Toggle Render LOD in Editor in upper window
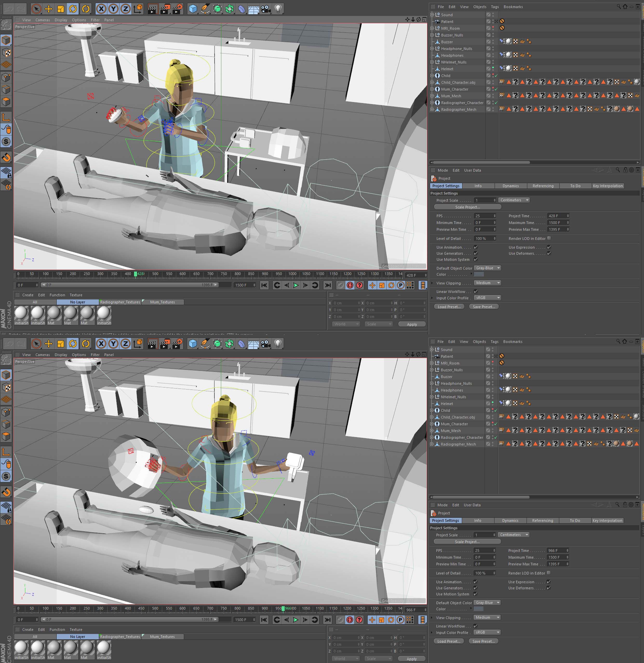The image size is (644, 663). (549, 238)
